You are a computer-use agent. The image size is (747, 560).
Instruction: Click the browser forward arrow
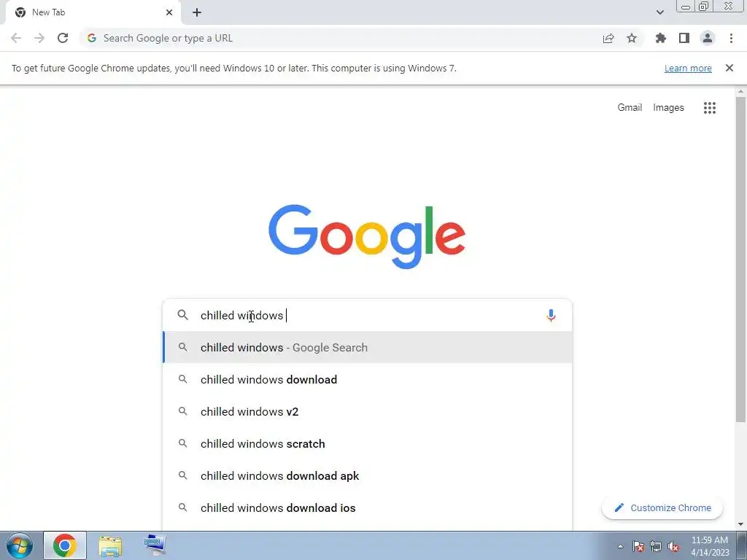click(x=39, y=38)
